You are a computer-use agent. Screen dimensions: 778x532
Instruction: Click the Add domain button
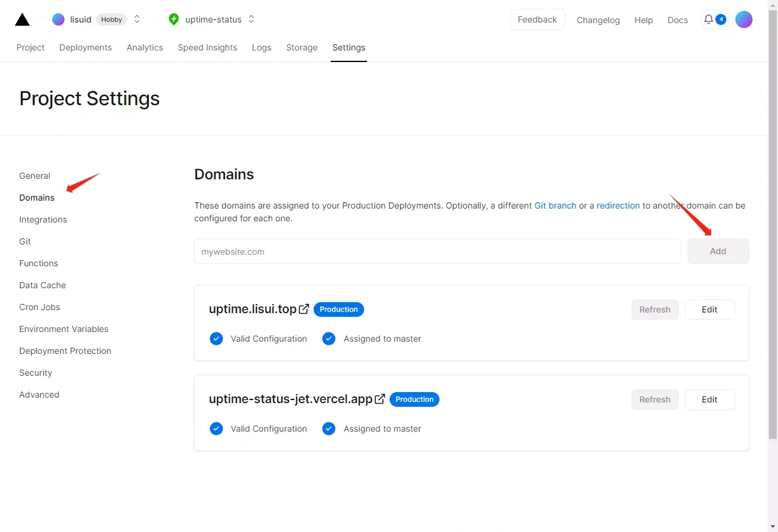tap(718, 251)
